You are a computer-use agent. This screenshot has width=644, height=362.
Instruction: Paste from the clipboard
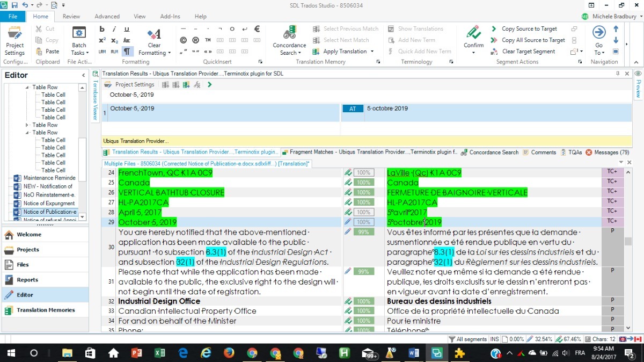[x=48, y=52]
